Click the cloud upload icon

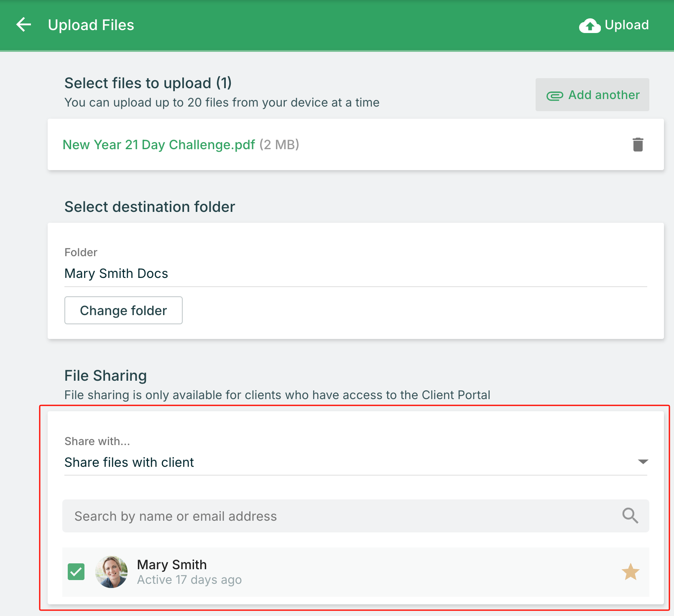point(590,25)
